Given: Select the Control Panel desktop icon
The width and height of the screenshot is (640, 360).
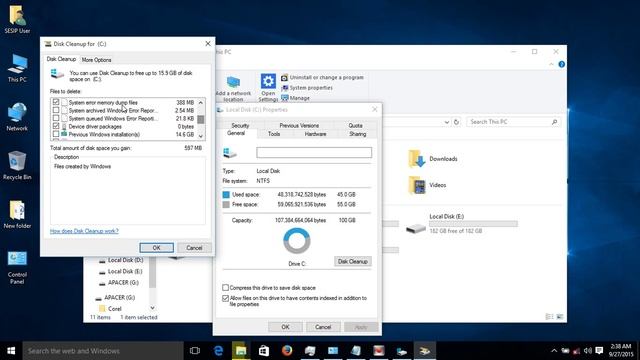Looking at the screenshot, I should [17, 267].
